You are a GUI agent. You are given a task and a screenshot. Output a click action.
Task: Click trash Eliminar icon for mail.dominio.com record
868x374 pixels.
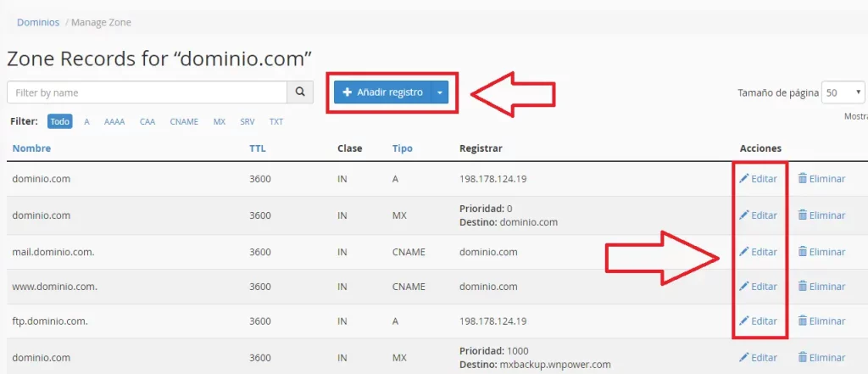tap(803, 252)
